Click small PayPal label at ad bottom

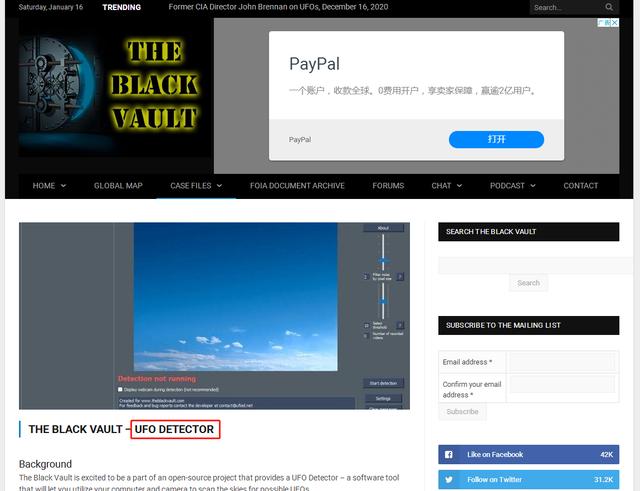tap(300, 140)
